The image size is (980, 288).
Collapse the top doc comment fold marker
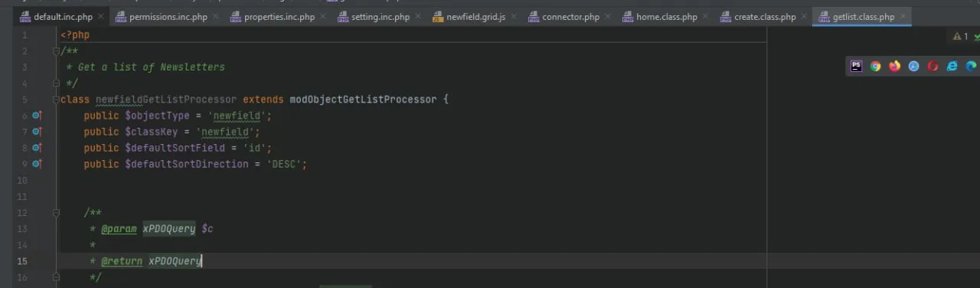(56, 51)
